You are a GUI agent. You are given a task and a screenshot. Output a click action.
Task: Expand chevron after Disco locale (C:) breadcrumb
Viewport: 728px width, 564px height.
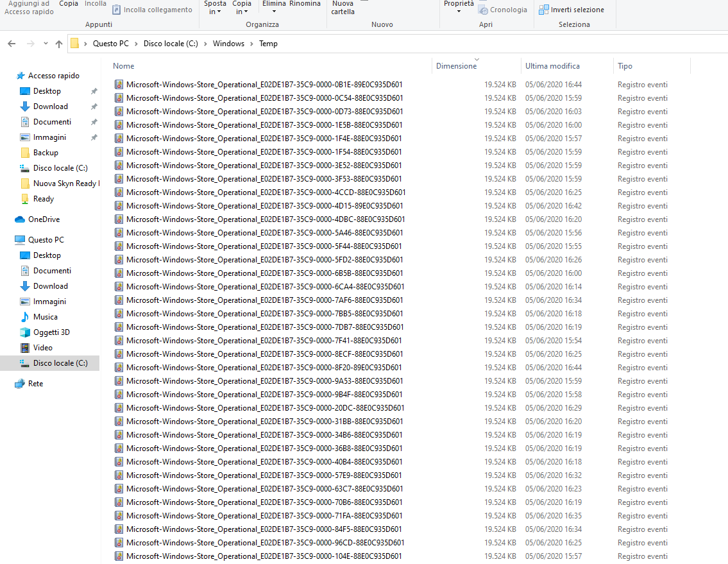[205, 44]
